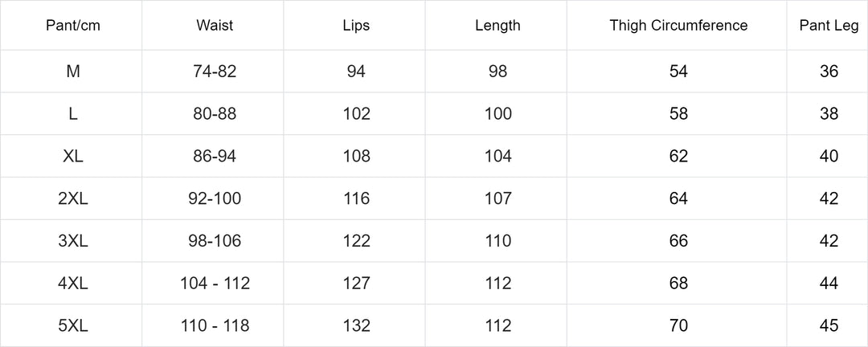Screen dimensions: 868x347
Task: Select the Lips column header
Action: pos(356,26)
